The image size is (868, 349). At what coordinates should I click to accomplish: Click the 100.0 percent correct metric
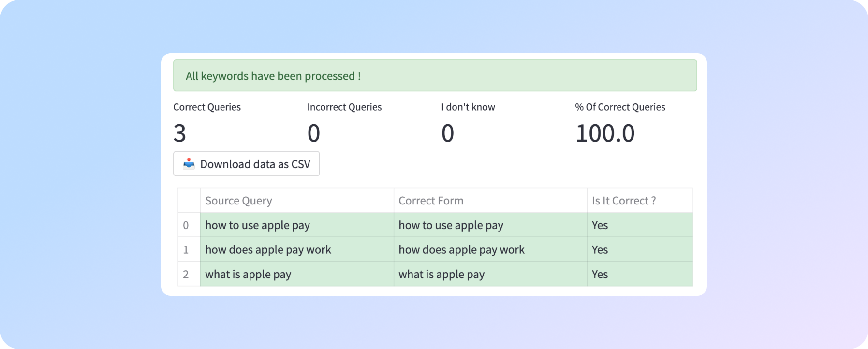604,133
